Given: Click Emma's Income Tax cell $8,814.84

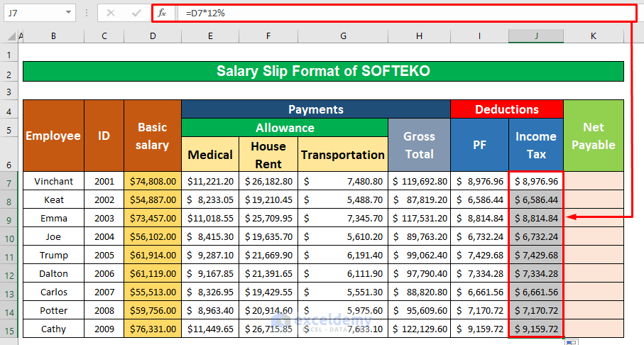Looking at the screenshot, I should pos(536,219).
